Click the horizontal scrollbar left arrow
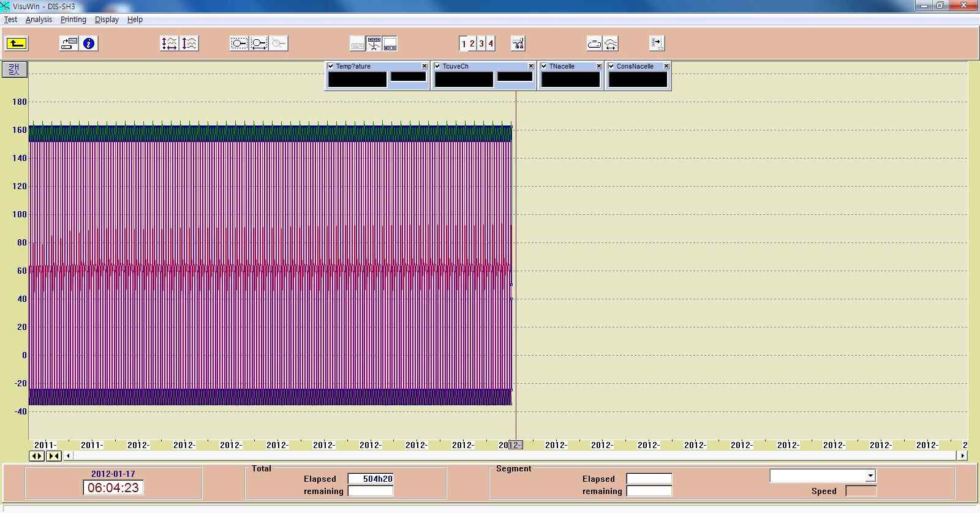Image resolution: width=980 pixels, height=513 pixels. click(x=68, y=455)
